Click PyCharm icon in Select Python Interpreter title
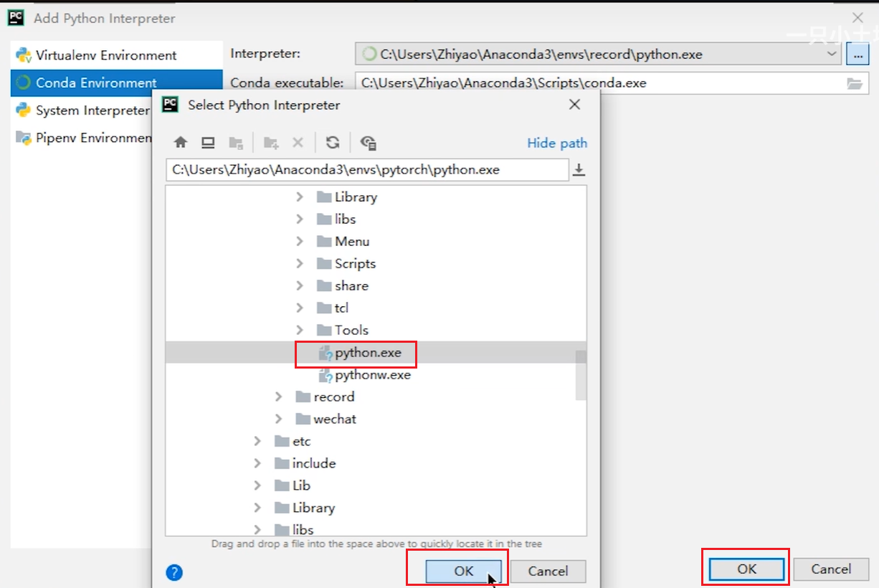The image size is (879, 588). [x=170, y=105]
